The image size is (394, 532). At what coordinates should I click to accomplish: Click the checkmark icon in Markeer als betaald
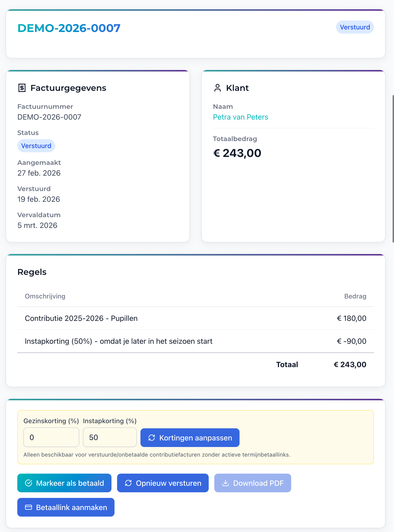point(29,483)
